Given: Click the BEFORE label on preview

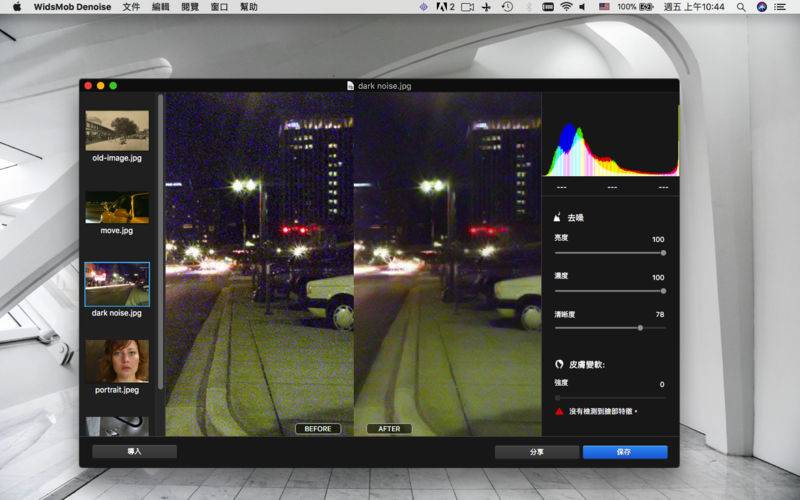Looking at the screenshot, I should coord(318,429).
